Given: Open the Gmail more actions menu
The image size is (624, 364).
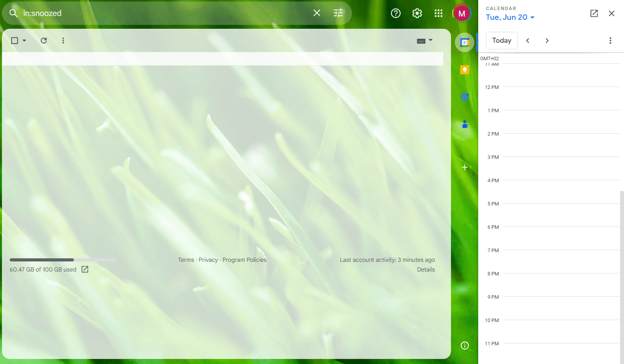Looking at the screenshot, I should 63,40.
